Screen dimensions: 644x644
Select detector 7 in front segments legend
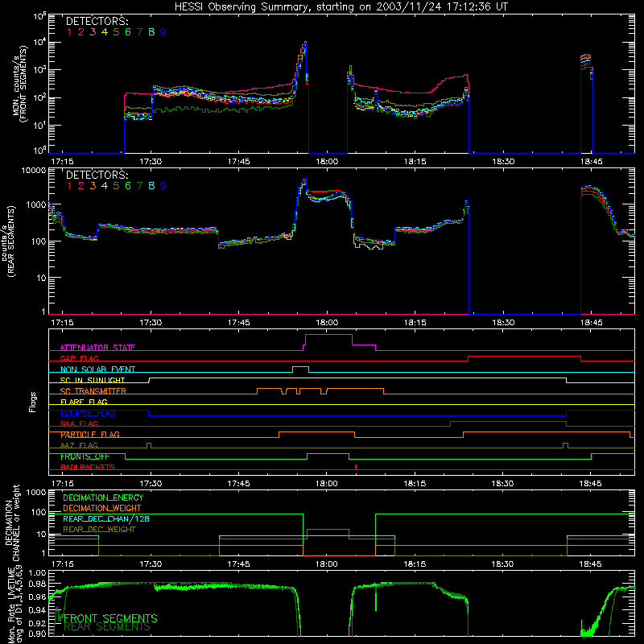coord(139,32)
